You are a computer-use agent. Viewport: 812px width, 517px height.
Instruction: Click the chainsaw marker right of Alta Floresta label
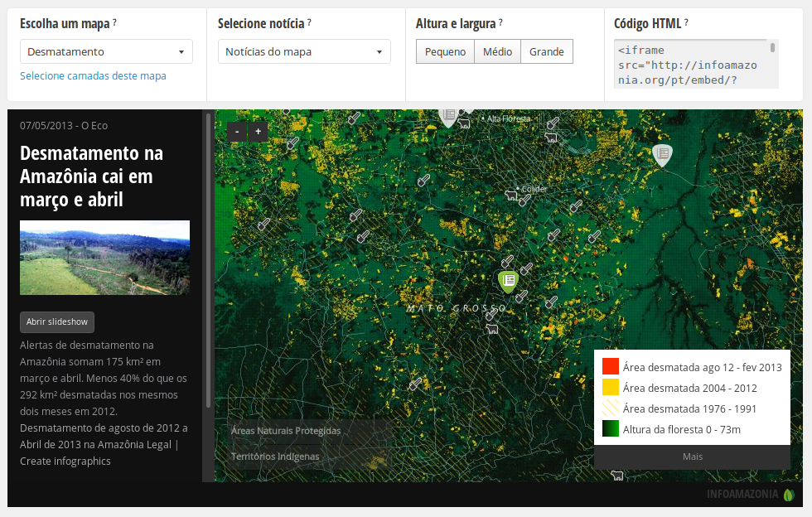pyautogui.click(x=553, y=123)
